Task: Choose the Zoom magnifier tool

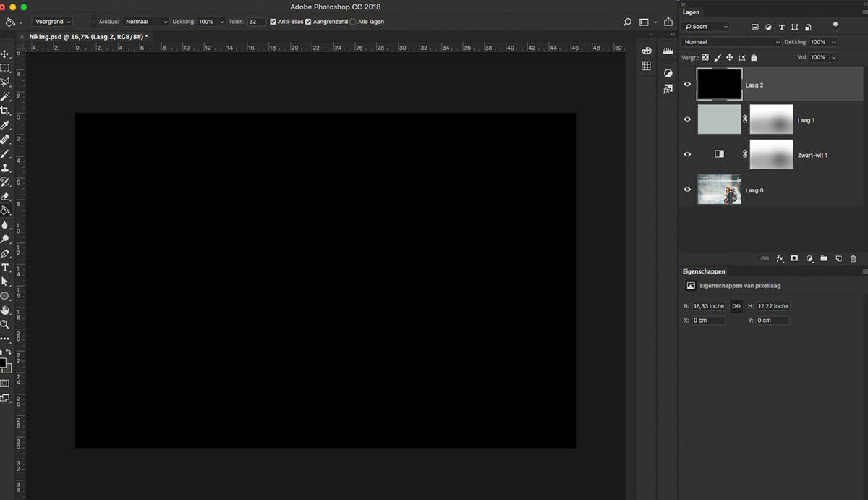Action: (5, 325)
